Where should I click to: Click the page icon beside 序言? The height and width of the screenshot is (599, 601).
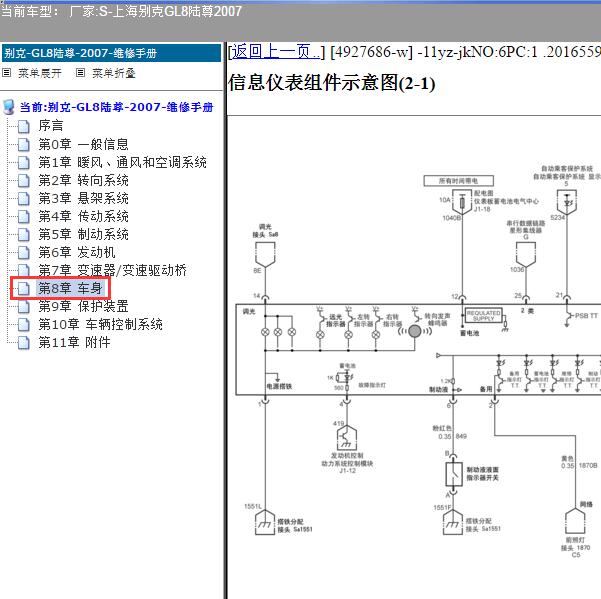[x=24, y=126]
